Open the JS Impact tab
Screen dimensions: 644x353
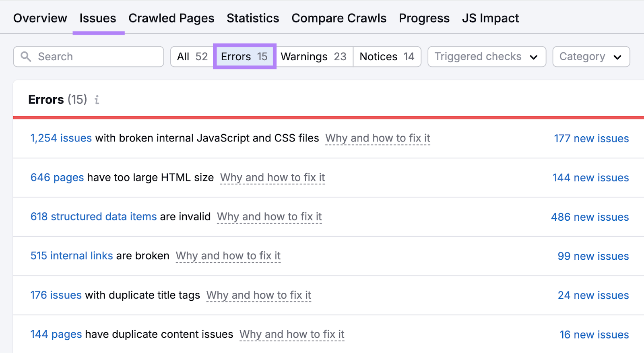coord(490,18)
